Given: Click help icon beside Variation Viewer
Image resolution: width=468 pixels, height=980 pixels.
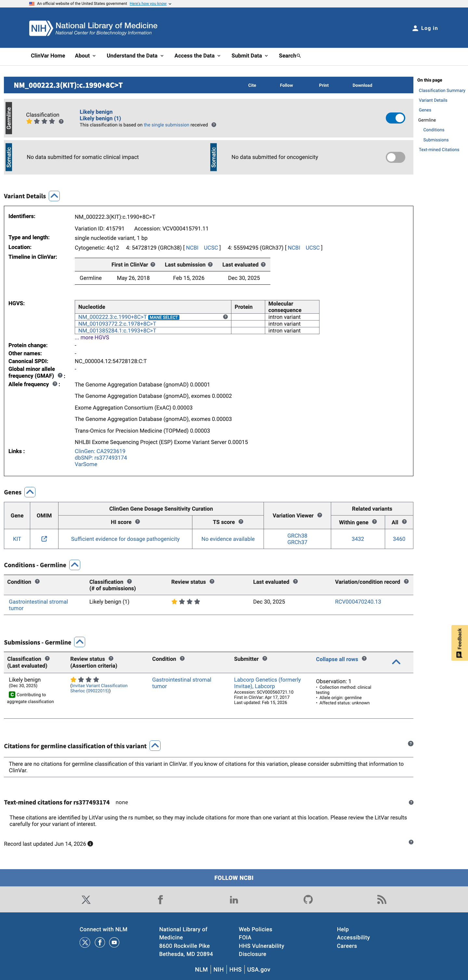Looking at the screenshot, I should [319, 515].
